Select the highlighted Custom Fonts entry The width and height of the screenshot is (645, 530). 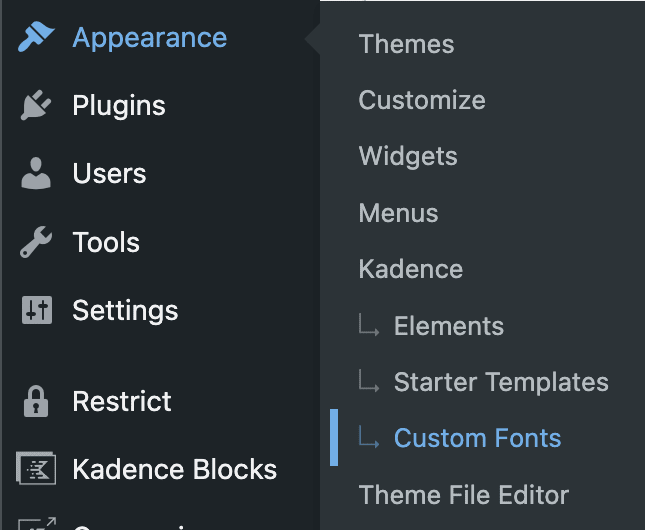click(477, 438)
